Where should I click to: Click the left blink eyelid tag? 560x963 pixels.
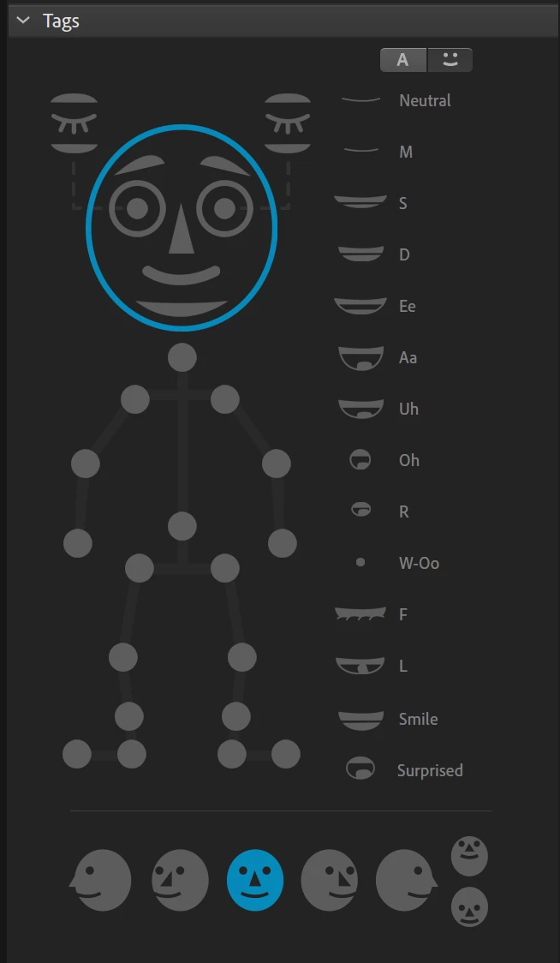click(x=74, y=123)
